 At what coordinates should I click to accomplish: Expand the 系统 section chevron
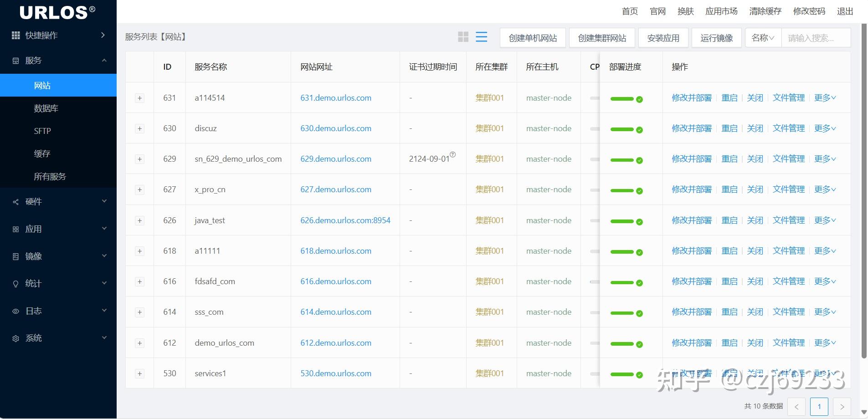(x=104, y=338)
